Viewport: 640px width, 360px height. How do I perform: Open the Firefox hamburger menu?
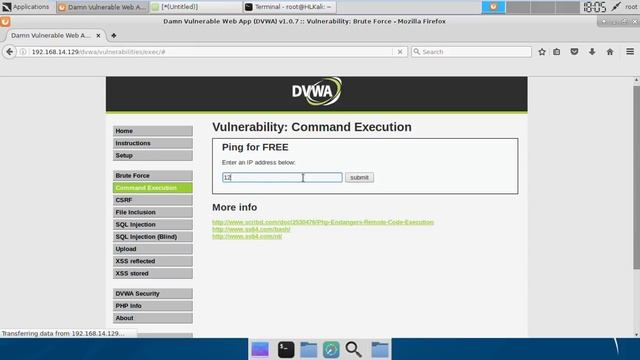(x=630, y=52)
